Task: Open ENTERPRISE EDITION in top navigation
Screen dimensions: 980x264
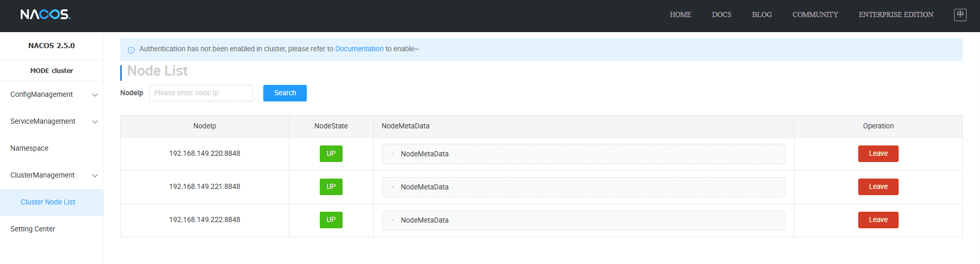Action: pos(896,14)
